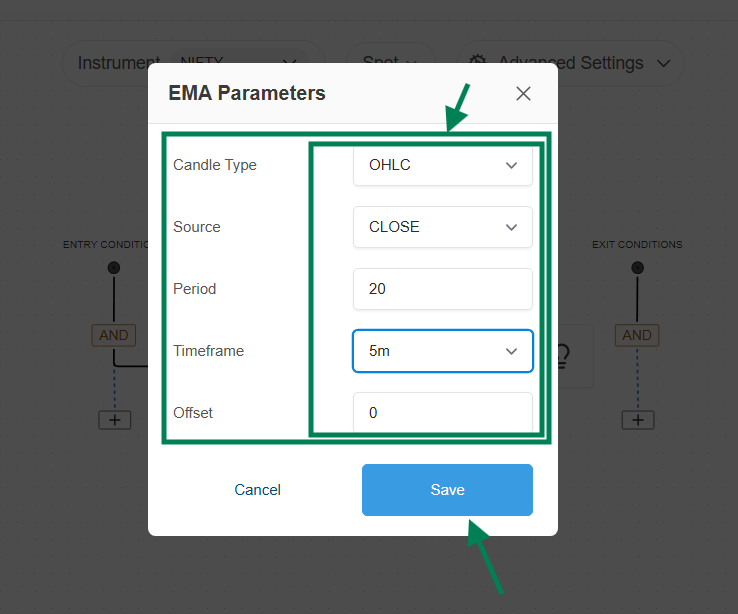Expand the Source dropdown set to CLOSE
The height and width of the screenshot is (614, 738).
(x=443, y=227)
